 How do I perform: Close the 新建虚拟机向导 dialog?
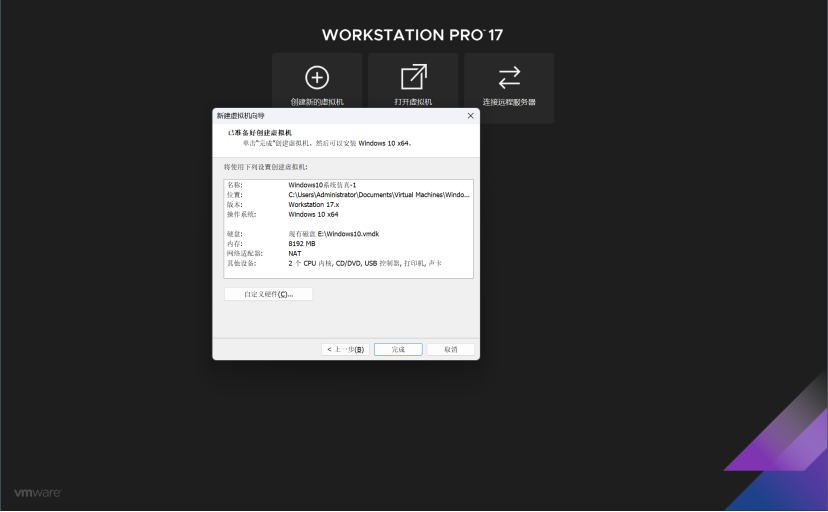[x=471, y=116]
